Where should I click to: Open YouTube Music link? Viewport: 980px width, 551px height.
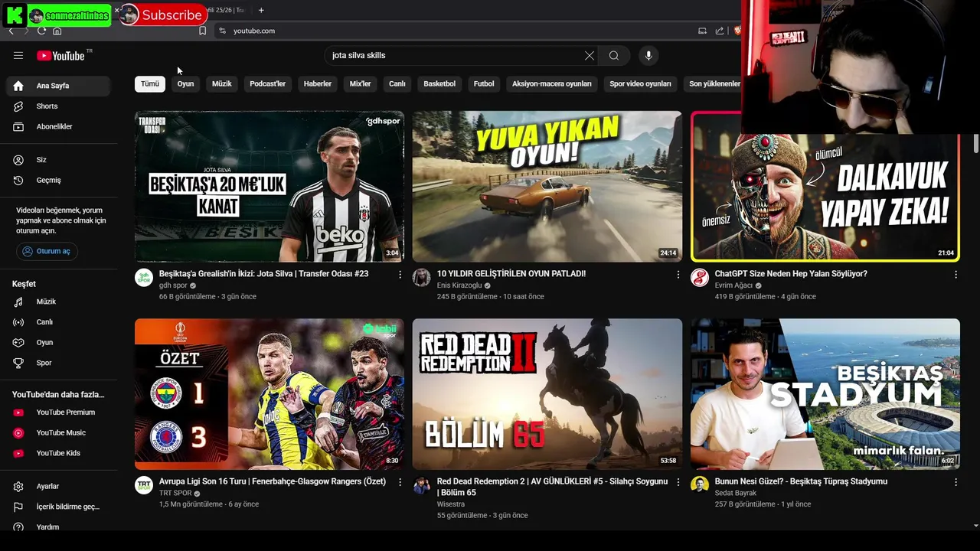pos(58,432)
